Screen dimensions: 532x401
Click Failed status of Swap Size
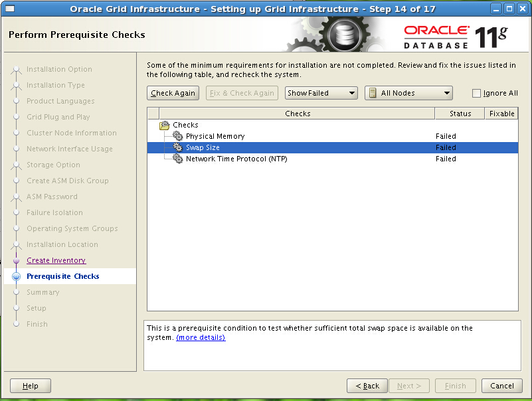[x=446, y=147]
